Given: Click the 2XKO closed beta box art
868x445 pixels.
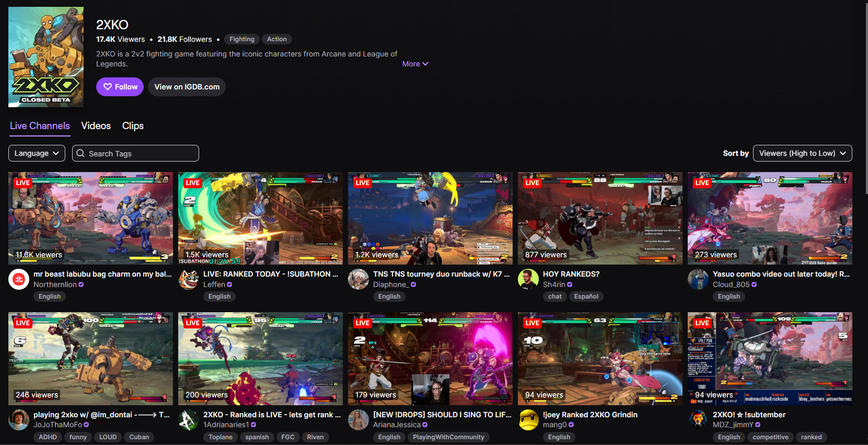Looking at the screenshot, I should point(46,57).
